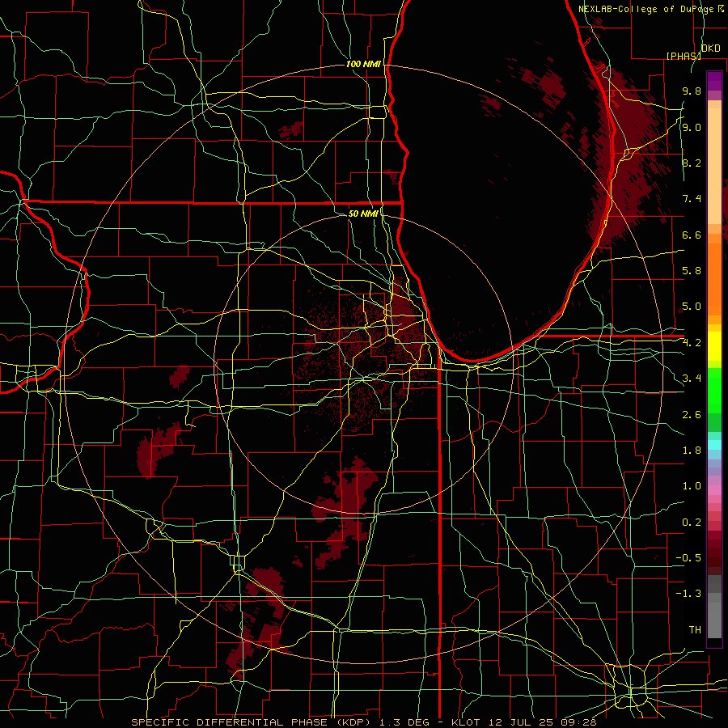The image size is (728, 728).
Task: Click the '1.0' value on the scale
Action: tap(692, 487)
